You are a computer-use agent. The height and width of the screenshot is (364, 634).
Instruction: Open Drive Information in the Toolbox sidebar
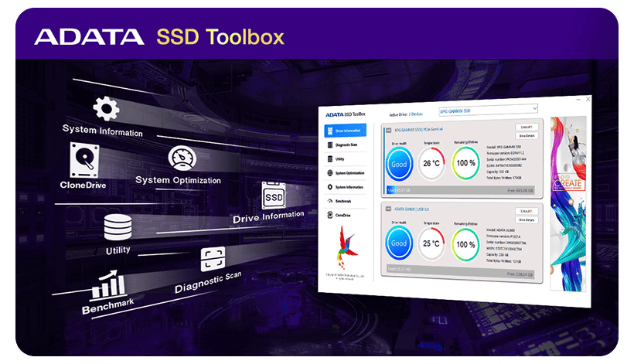pyautogui.click(x=346, y=131)
